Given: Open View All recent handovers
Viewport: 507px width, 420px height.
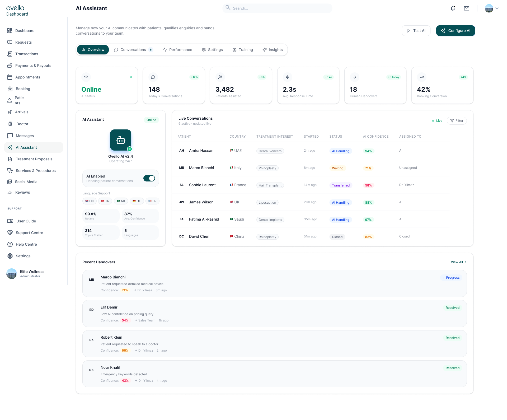Looking at the screenshot, I should coord(459,262).
